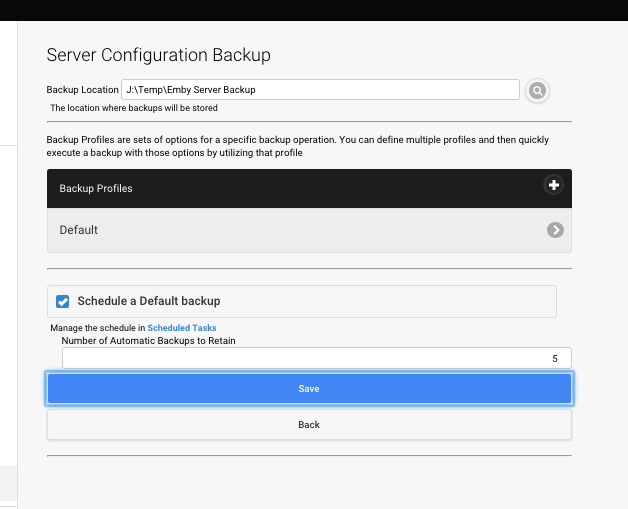Click the 'Backup Location' field label
This screenshot has width=628, height=509.
pos(82,90)
